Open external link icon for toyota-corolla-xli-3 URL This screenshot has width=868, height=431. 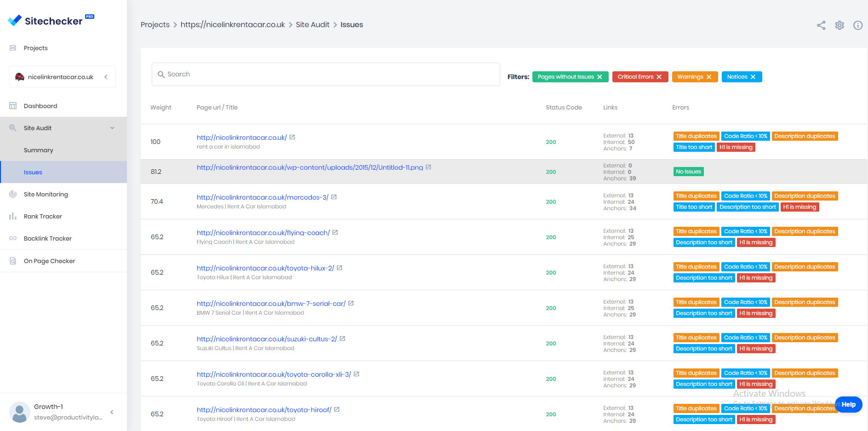tap(356, 374)
